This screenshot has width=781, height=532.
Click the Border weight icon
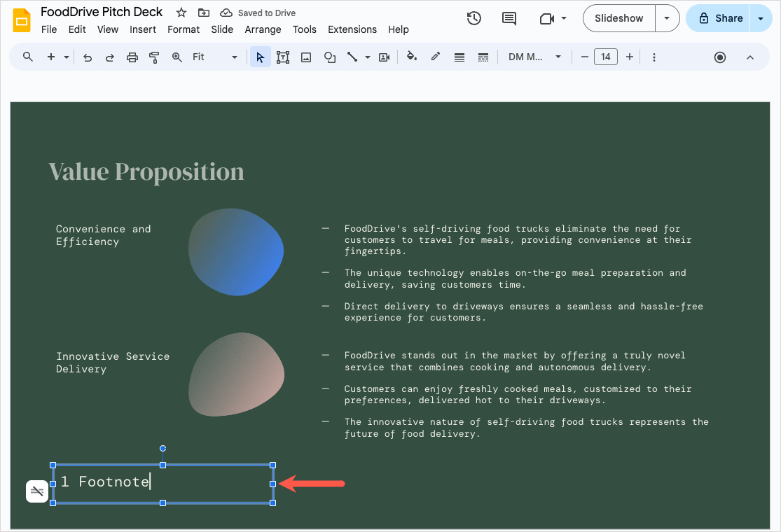click(459, 57)
